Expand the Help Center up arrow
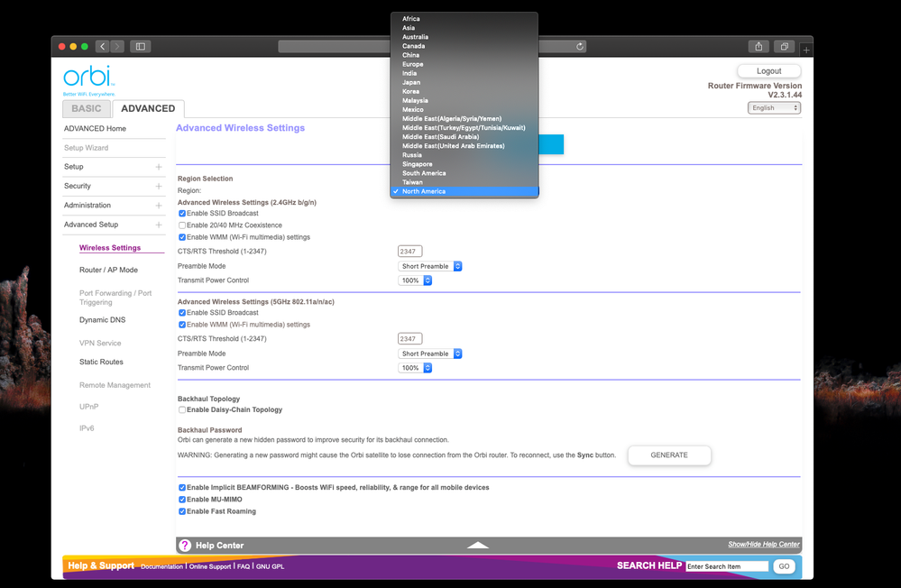Viewport: 901px width, 588px height. click(x=477, y=546)
